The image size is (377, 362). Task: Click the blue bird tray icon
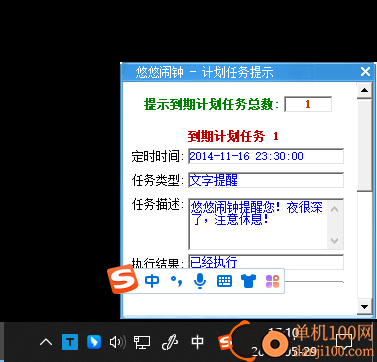pyautogui.click(x=94, y=342)
